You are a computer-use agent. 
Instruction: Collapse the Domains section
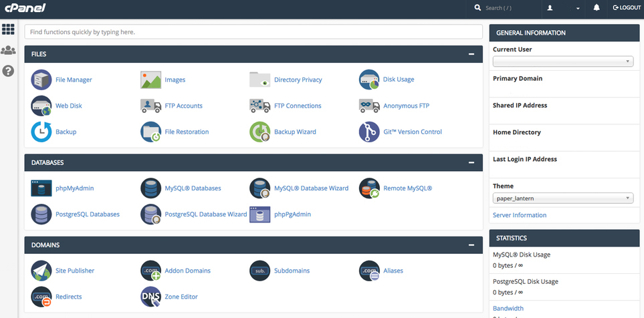[471, 245]
